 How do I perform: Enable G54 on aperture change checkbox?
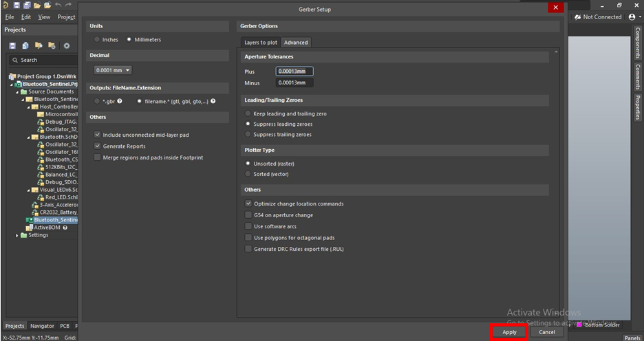[x=248, y=215]
